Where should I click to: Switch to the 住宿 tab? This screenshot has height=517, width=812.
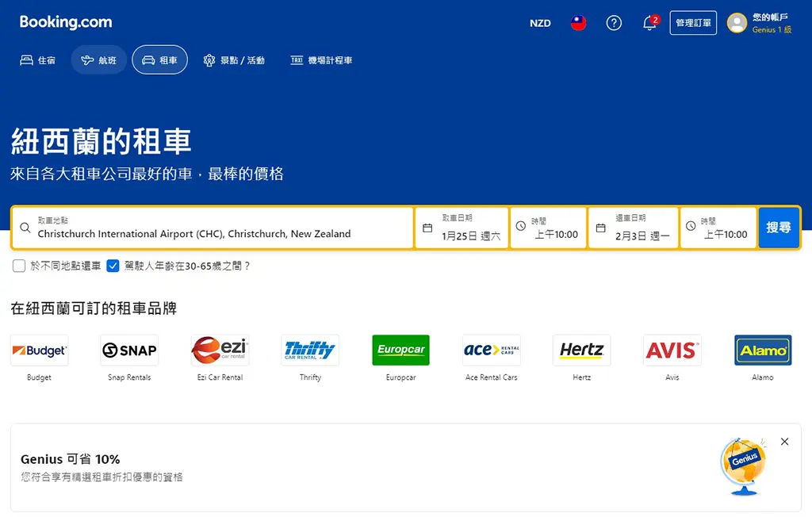(38, 60)
